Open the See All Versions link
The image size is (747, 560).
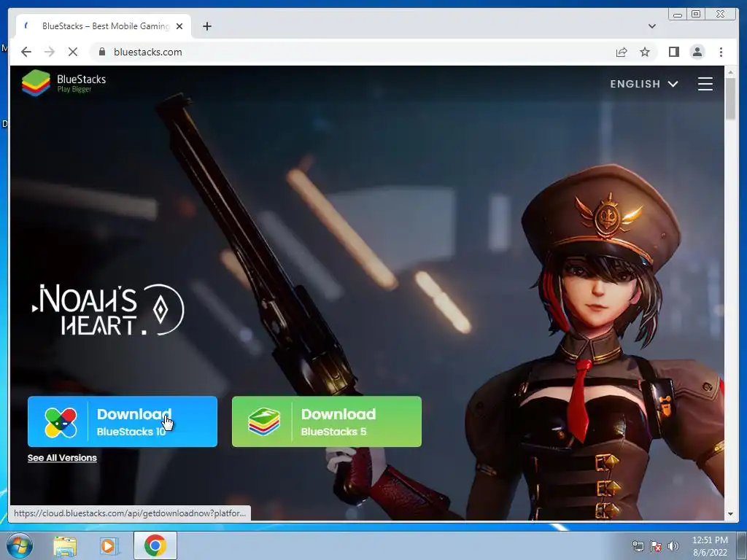point(62,458)
